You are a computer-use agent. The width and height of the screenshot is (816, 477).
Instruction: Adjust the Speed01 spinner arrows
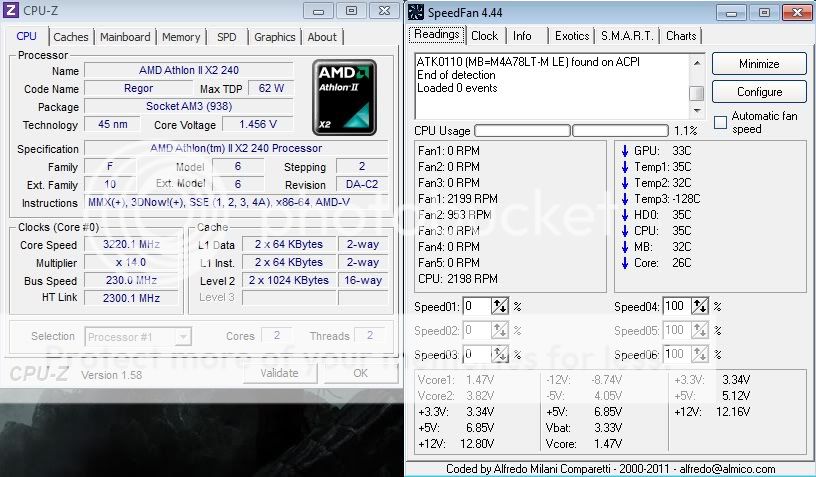[500, 306]
